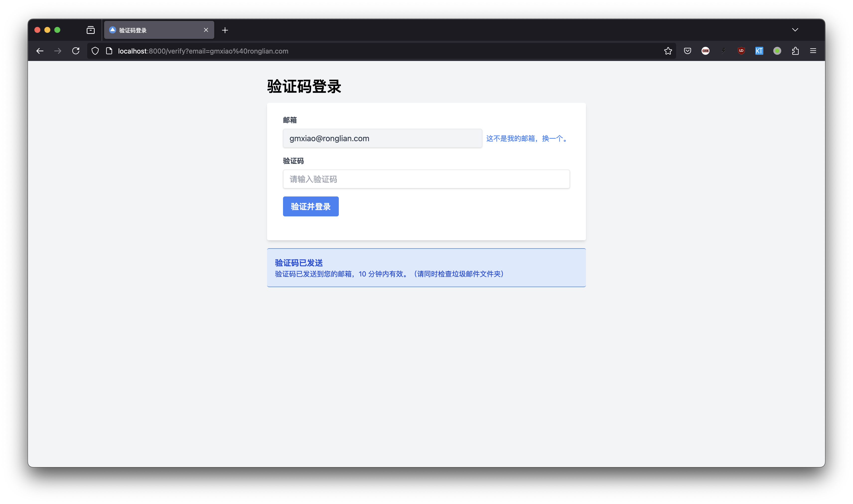853x504 pixels.
Task: Select the 验证码登录 browser tab
Action: (153, 30)
